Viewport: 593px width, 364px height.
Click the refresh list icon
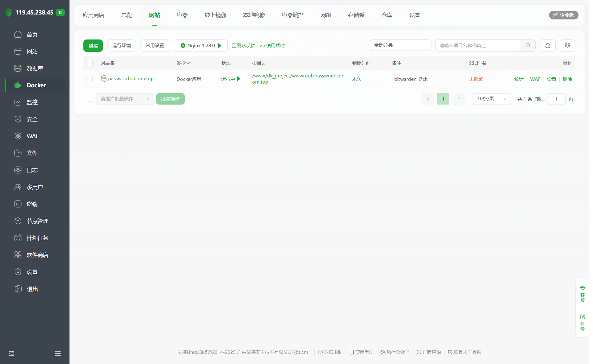pyautogui.click(x=547, y=46)
